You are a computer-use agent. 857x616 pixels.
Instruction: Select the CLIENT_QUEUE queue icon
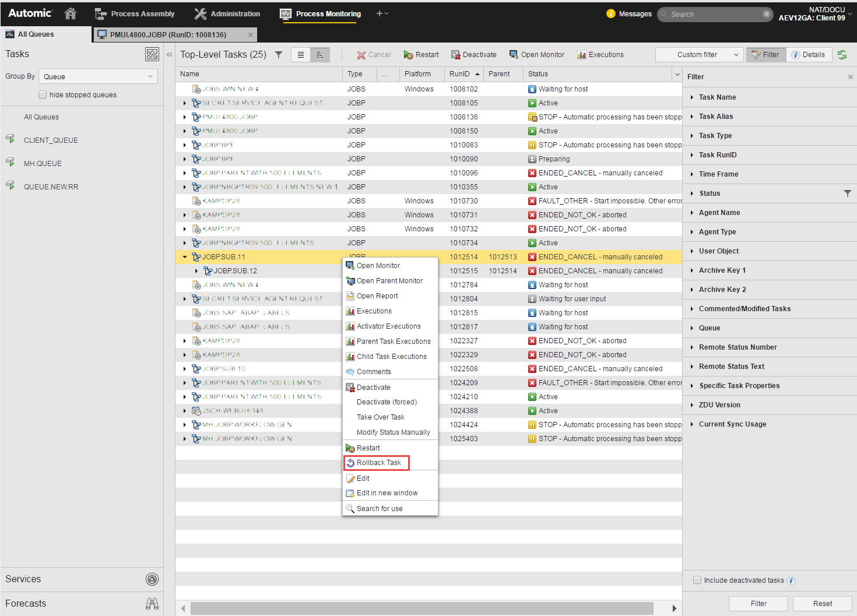coord(10,139)
